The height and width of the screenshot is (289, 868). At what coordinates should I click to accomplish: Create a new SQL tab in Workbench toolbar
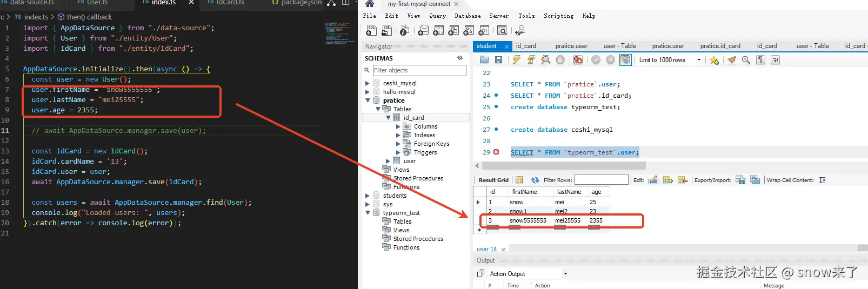pyautogui.click(x=371, y=30)
